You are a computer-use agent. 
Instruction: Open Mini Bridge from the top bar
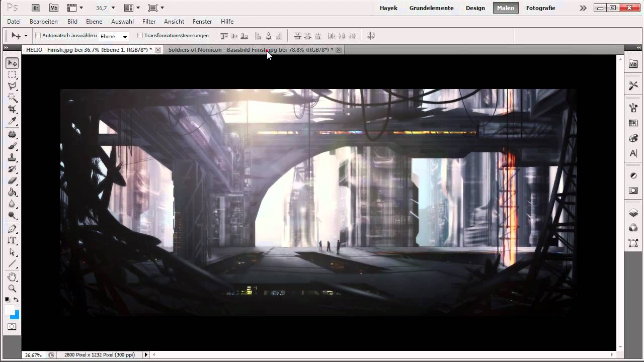54,8
